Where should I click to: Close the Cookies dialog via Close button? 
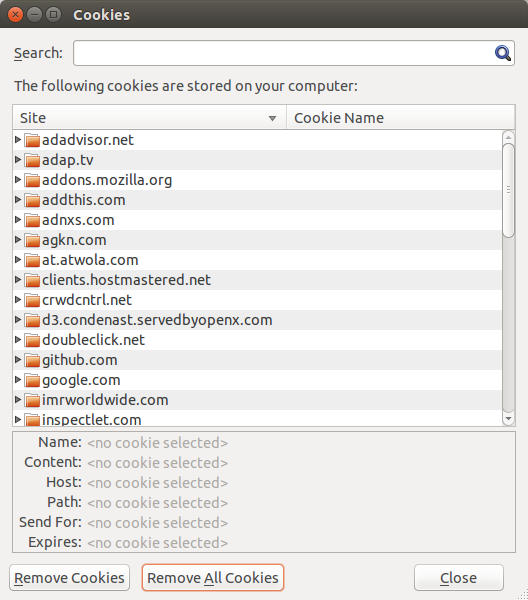click(458, 578)
